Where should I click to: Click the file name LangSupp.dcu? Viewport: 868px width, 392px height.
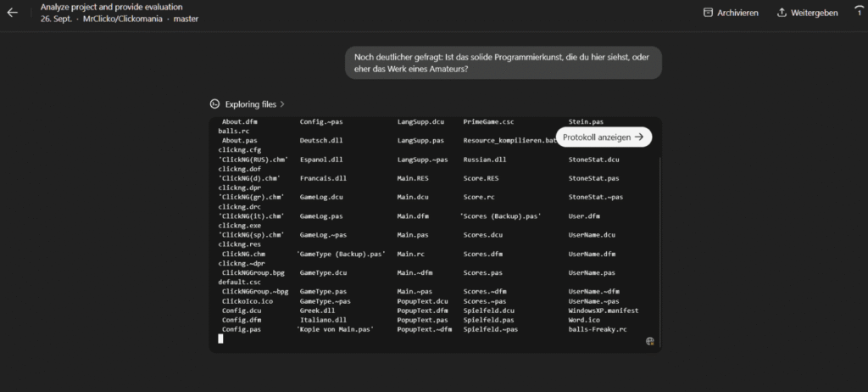(x=422, y=121)
